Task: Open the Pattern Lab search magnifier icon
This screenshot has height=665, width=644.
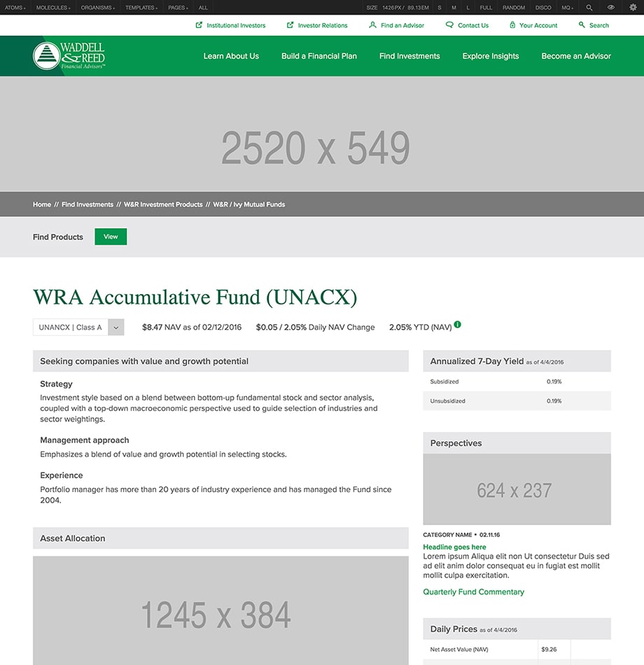Action: 589,8
